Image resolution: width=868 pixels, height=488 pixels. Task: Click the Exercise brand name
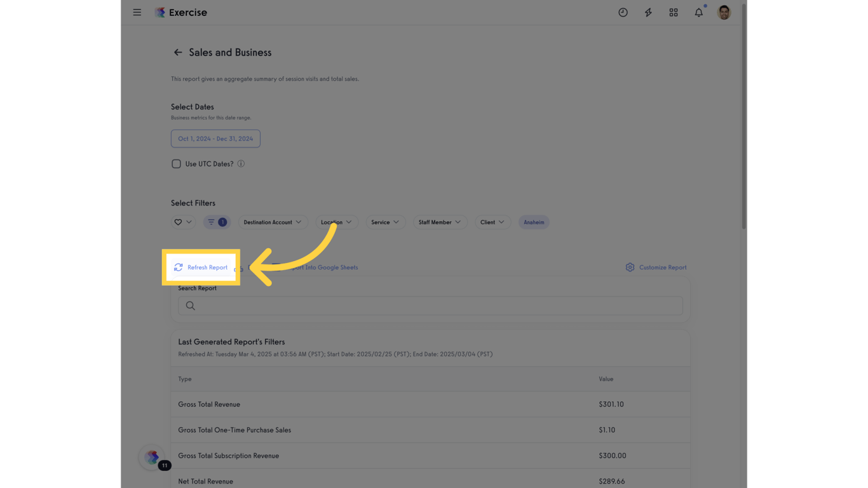pyautogui.click(x=188, y=12)
